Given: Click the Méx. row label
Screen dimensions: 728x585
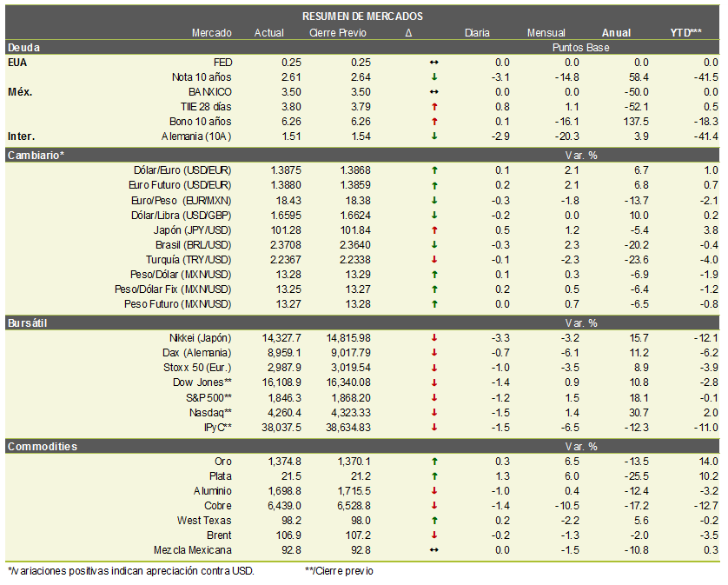Looking at the screenshot, I should [20, 92].
